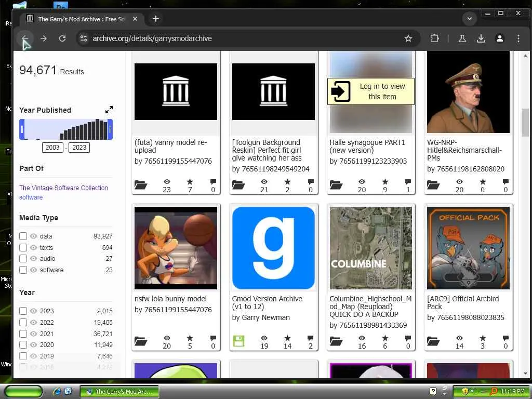Toggle eye icon next to 2021

click(33, 334)
